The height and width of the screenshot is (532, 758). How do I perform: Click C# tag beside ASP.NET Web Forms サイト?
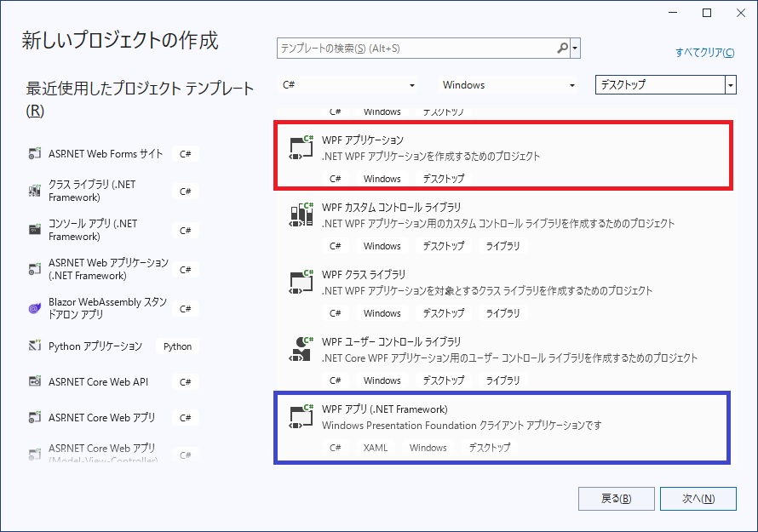point(185,154)
